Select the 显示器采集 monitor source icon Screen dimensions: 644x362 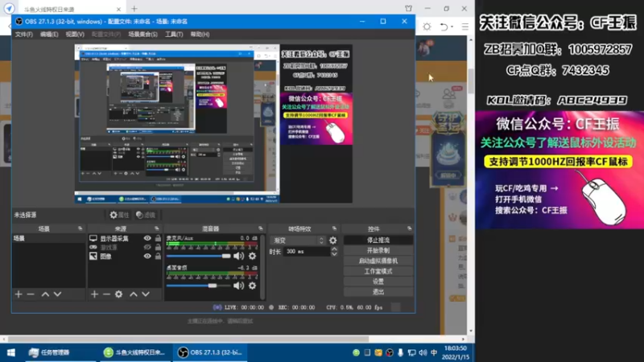pos(93,238)
